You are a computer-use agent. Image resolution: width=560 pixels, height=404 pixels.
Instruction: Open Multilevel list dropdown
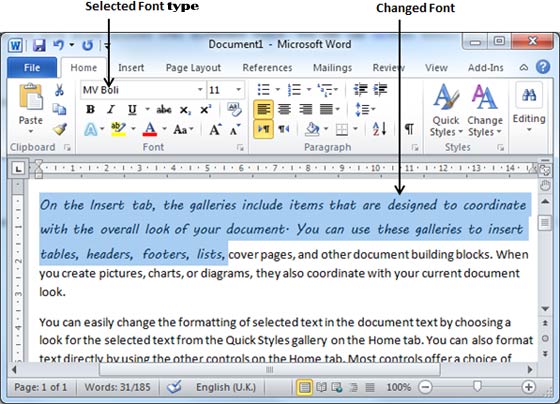(336, 89)
